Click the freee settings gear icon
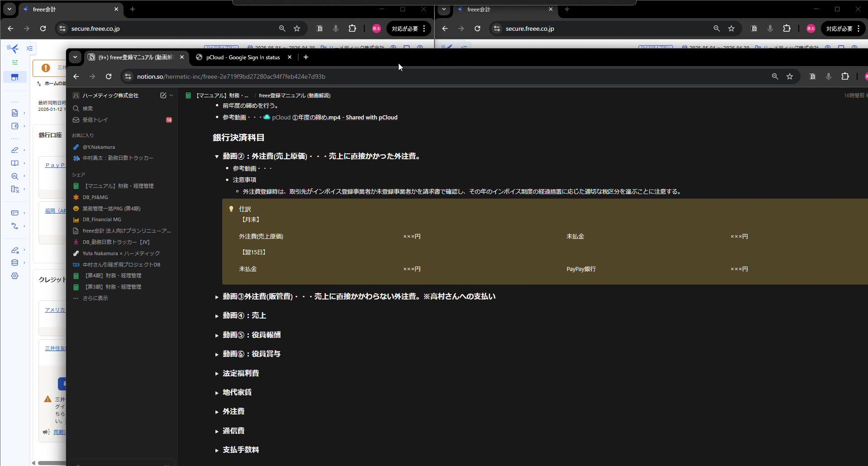The height and width of the screenshot is (466, 868). click(x=15, y=276)
